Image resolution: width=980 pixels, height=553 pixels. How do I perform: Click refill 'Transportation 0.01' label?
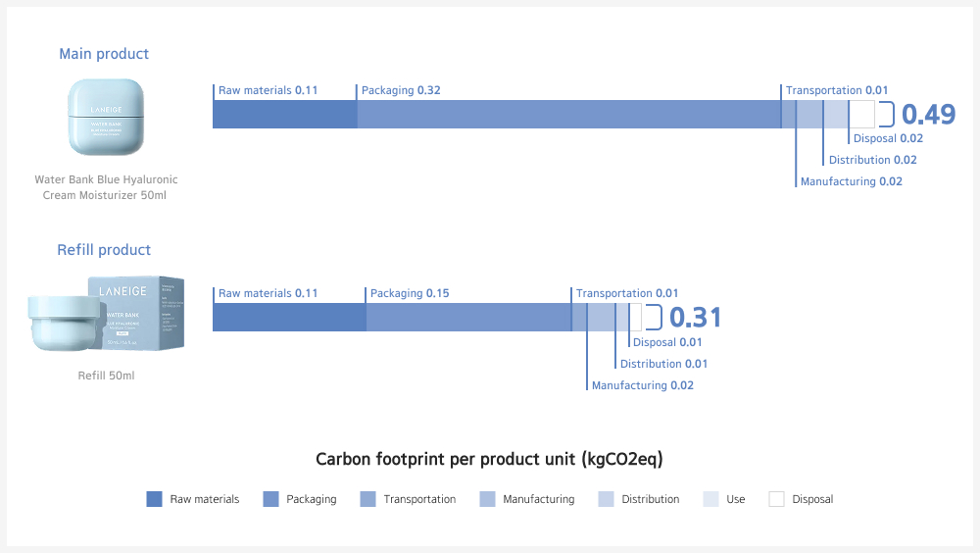point(627,293)
